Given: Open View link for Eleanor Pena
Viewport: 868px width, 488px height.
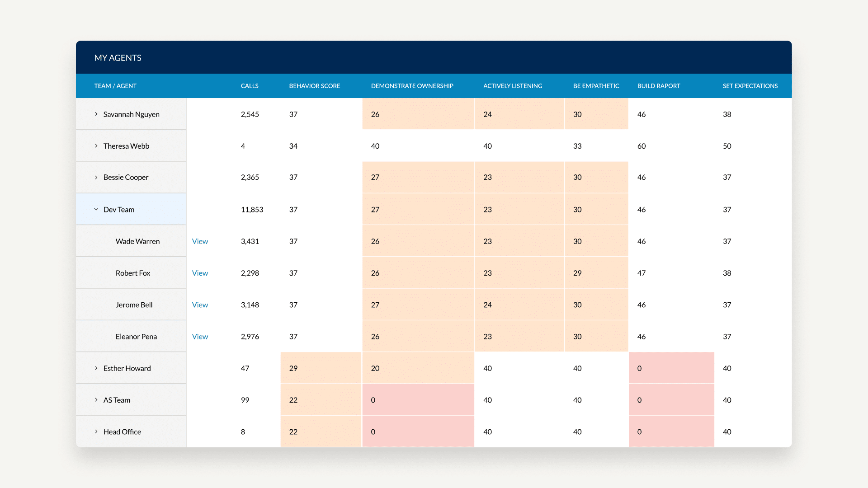Looking at the screenshot, I should click(200, 337).
